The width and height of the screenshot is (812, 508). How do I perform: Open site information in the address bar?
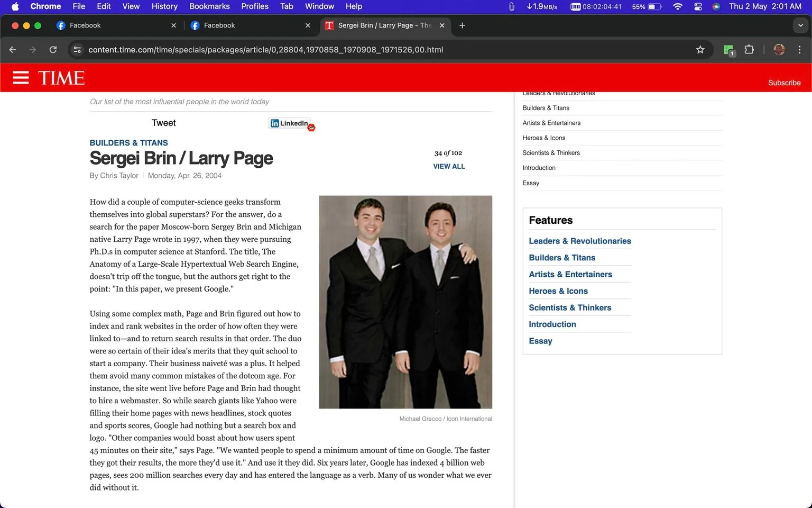(77, 49)
